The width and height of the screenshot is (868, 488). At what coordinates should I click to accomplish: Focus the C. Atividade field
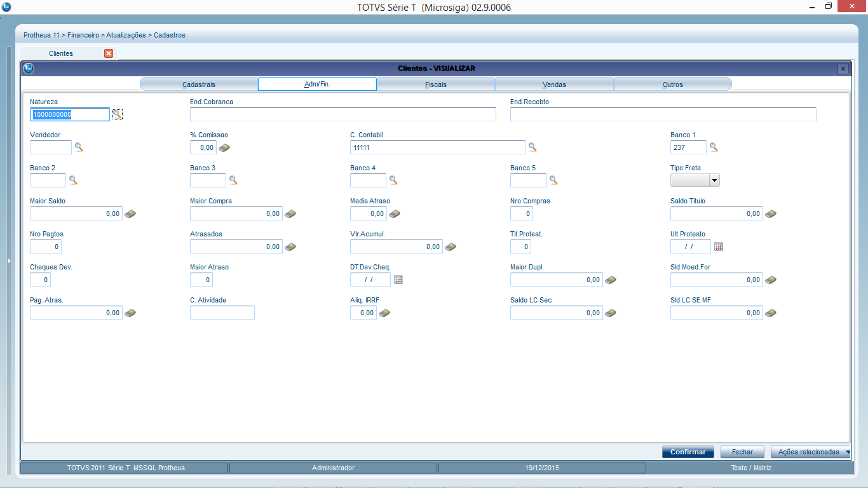click(222, 313)
